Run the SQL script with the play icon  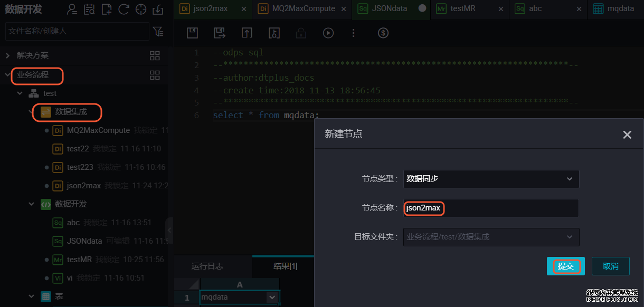click(x=328, y=33)
